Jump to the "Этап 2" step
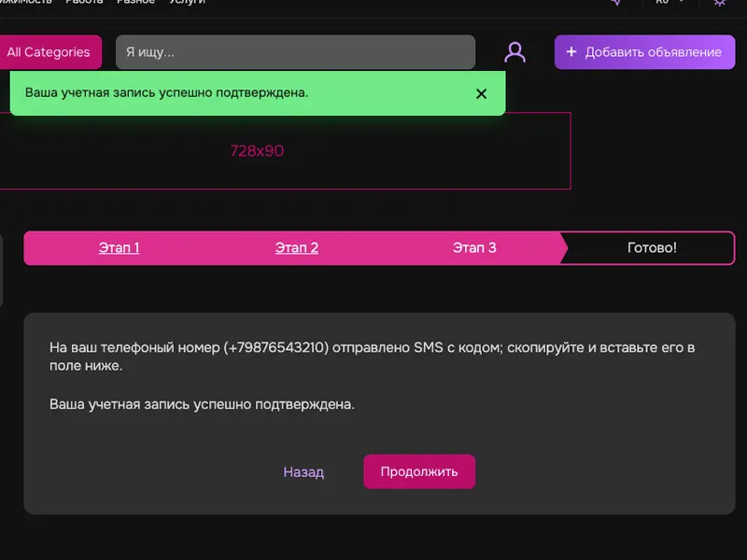The image size is (747, 560). [297, 248]
